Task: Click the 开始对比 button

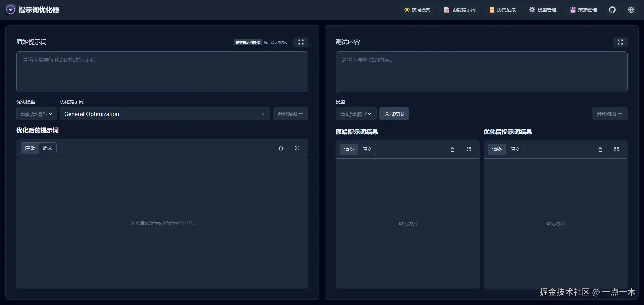Action: click(x=609, y=114)
